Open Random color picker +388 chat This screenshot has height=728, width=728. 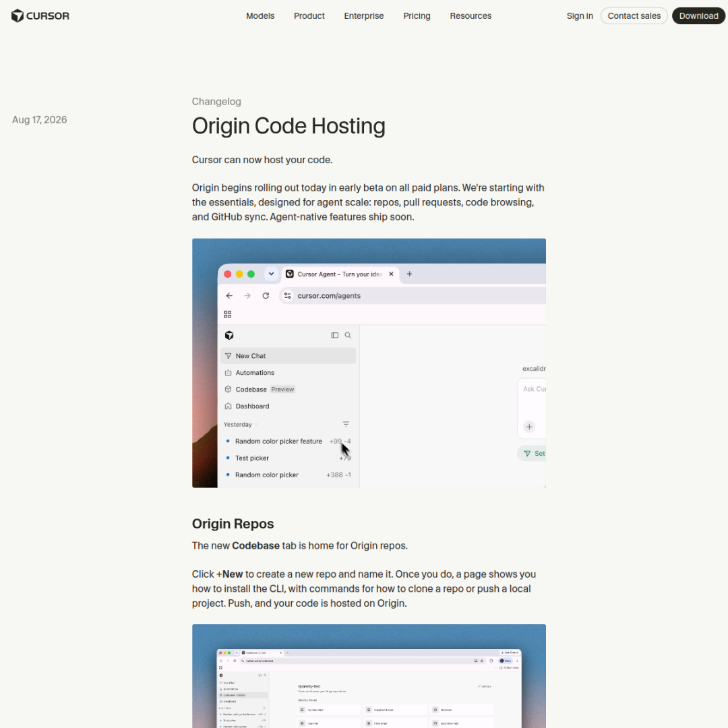(289, 475)
